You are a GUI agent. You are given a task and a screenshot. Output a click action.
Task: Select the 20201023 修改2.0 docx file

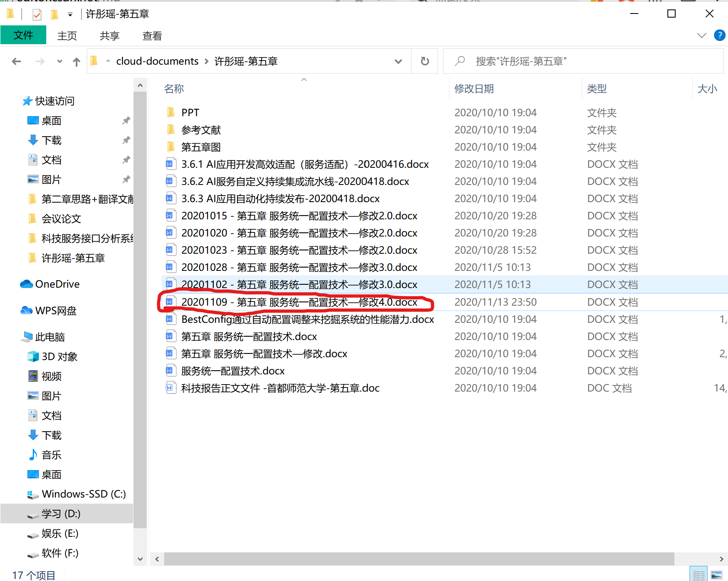pyautogui.click(x=299, y=250)
